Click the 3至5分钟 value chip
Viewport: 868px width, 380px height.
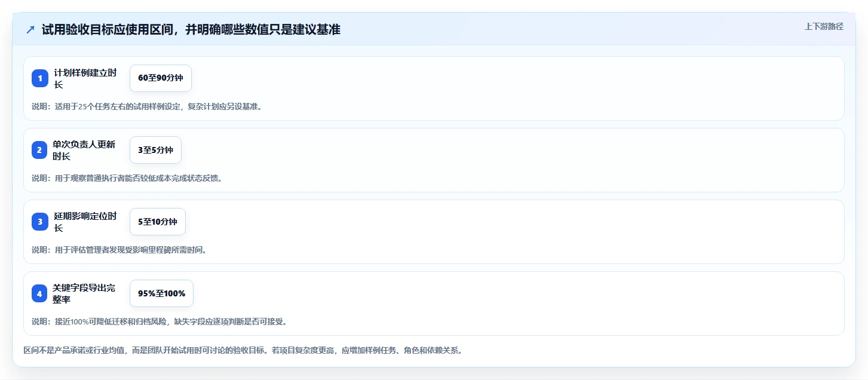click(x=155, y=150)
